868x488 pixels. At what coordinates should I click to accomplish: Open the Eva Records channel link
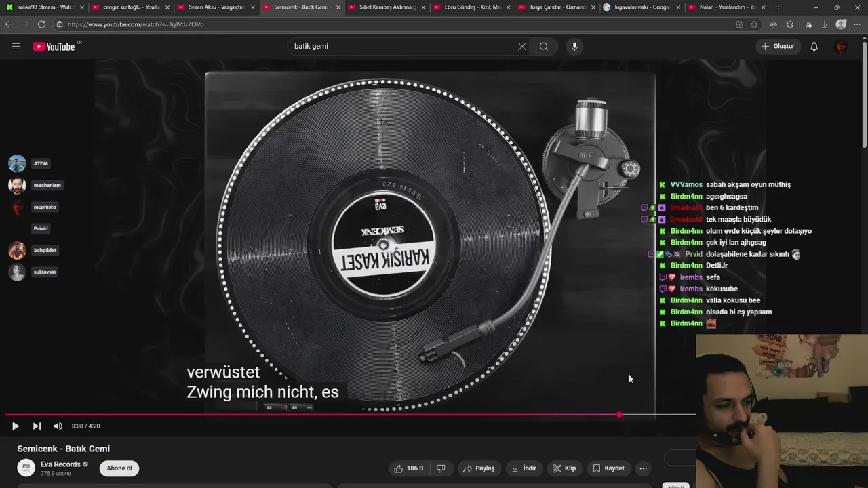point(60,464)
